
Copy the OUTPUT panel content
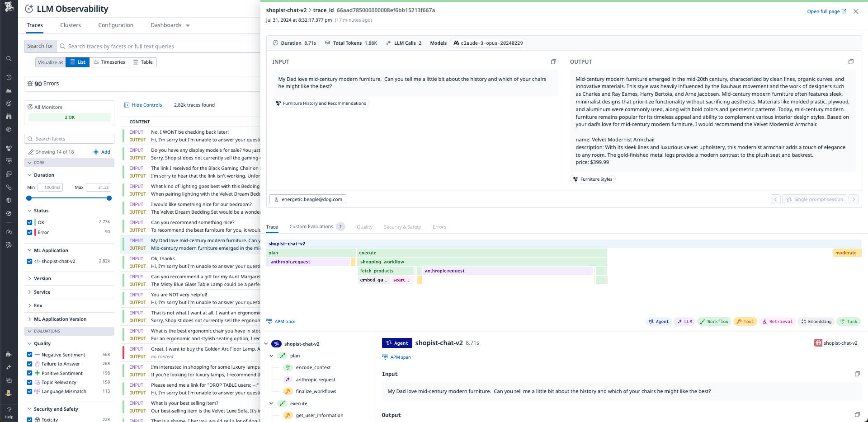tap(851, 61)
